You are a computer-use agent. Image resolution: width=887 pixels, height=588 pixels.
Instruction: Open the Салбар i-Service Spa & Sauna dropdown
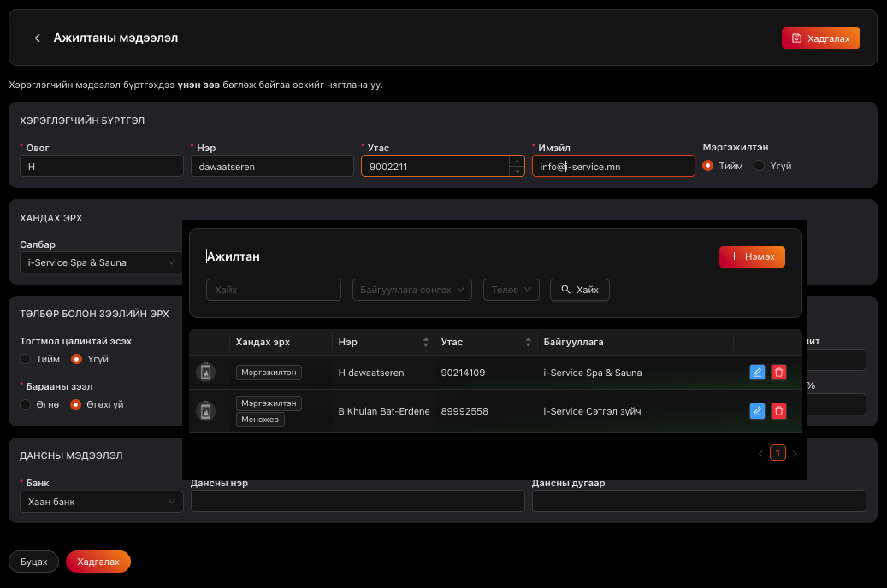click(x=101, y=262)
